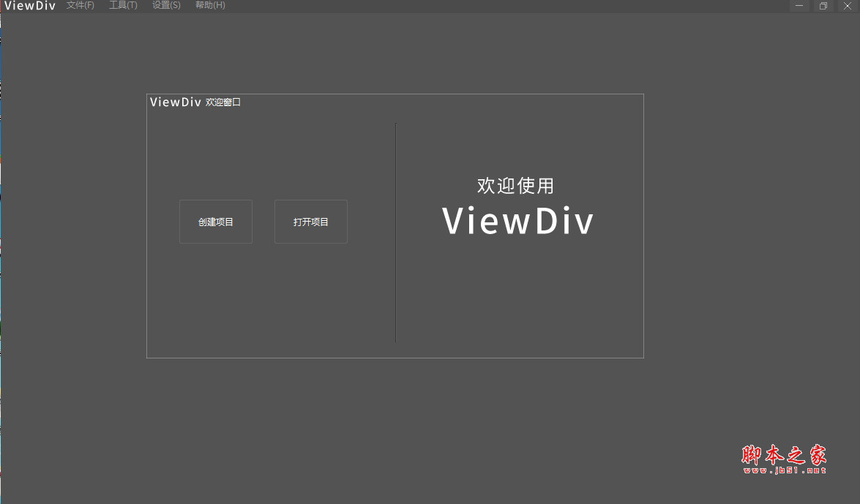
Task: Click the 创建项目 button
Action: [216, 222]
